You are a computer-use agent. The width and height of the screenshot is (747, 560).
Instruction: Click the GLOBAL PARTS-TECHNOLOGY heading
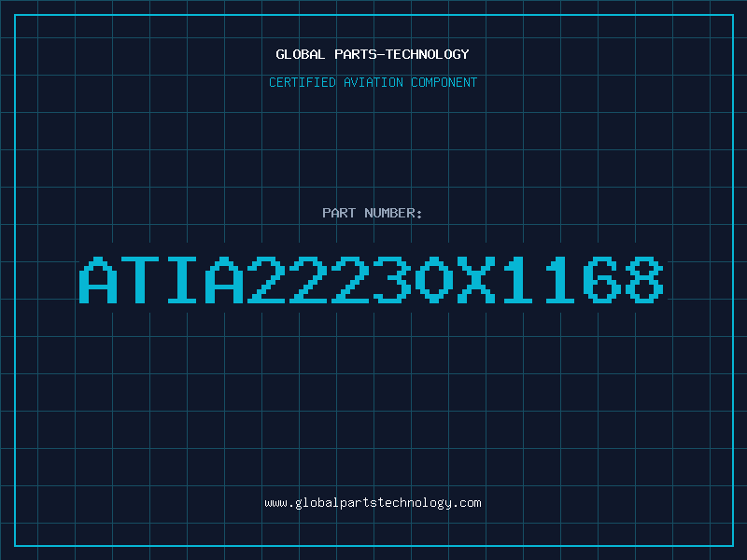[373, 54]
